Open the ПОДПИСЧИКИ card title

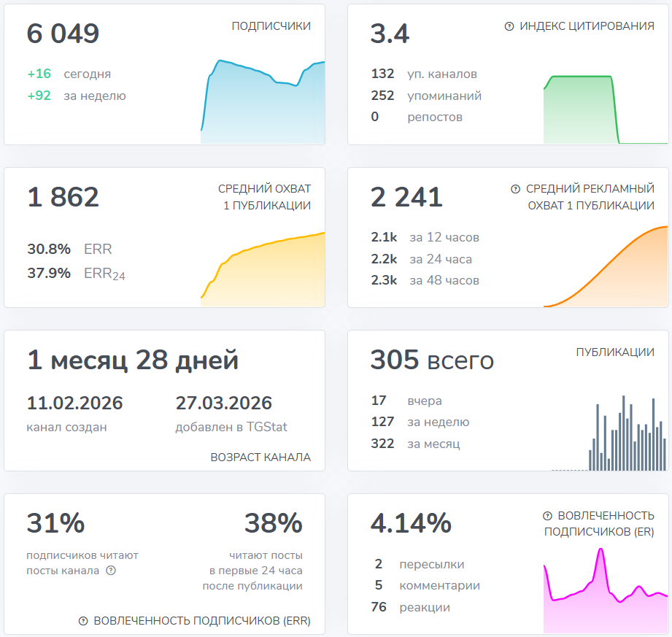click(x=271, y=26)
